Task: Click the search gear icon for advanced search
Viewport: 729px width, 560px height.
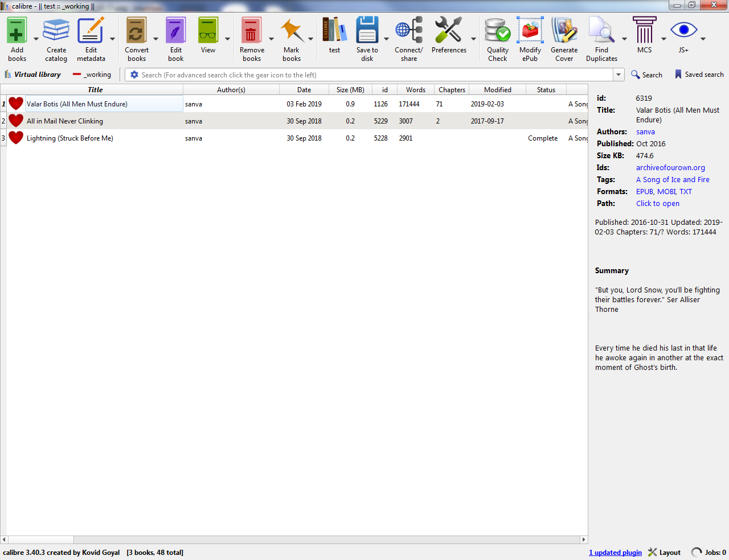Action: pyautogui.click(x=134, y=75)
